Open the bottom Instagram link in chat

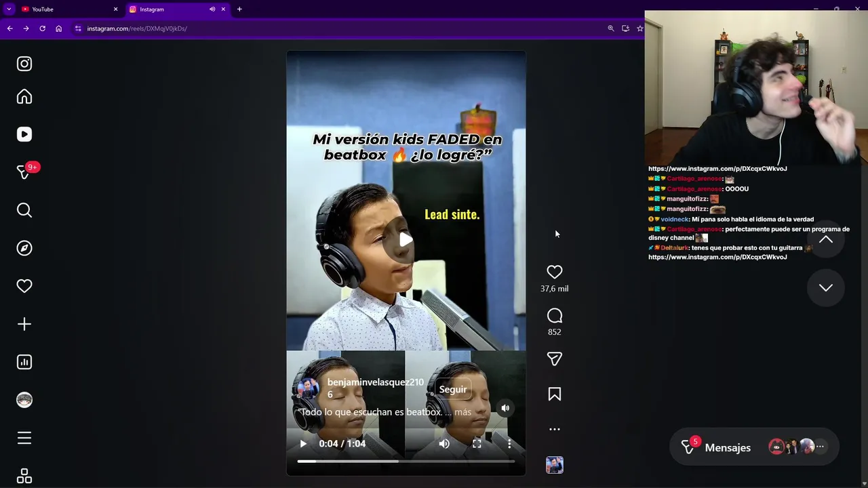tap(717, 258)
